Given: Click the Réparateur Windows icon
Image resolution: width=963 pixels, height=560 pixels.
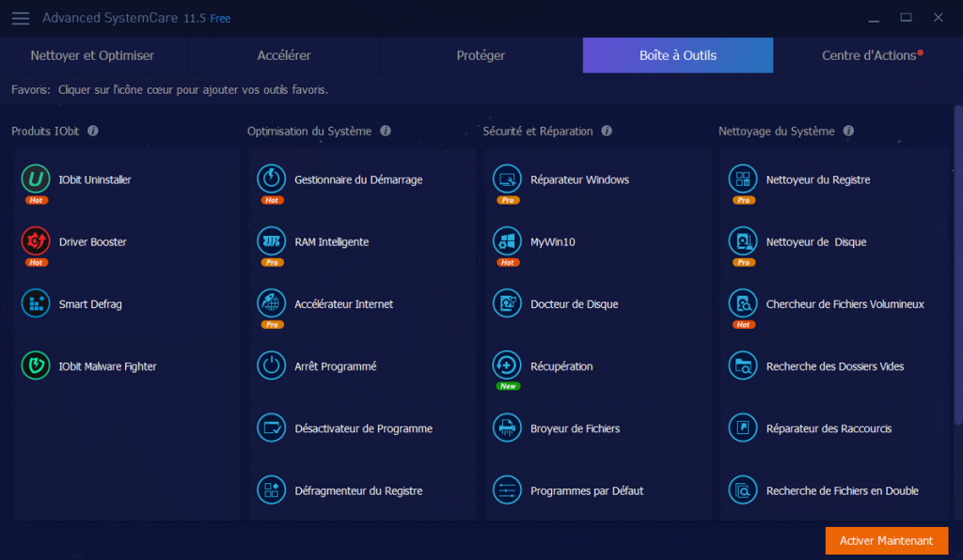Looking at the screenshot, I should pos(507,179).
